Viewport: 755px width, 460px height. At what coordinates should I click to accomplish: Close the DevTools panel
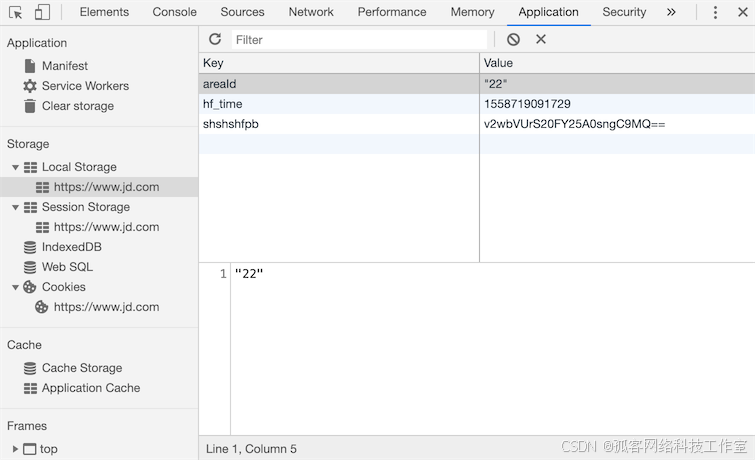pos(742,12)
